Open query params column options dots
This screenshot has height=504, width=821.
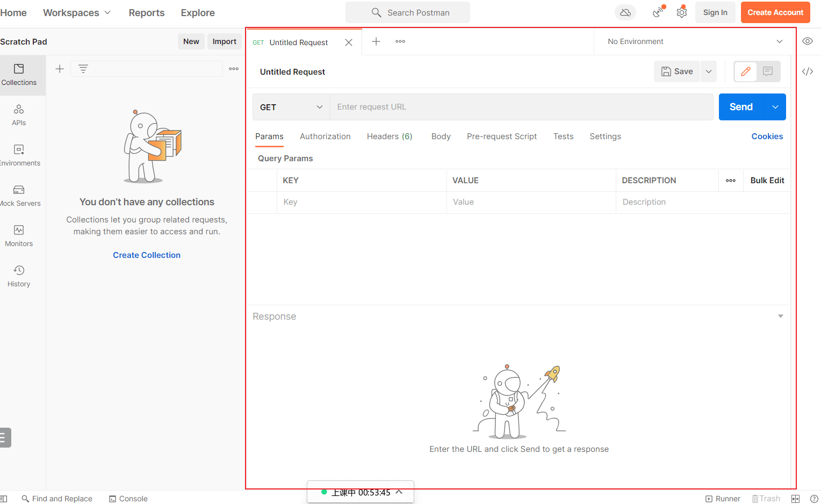pos(731,181)
